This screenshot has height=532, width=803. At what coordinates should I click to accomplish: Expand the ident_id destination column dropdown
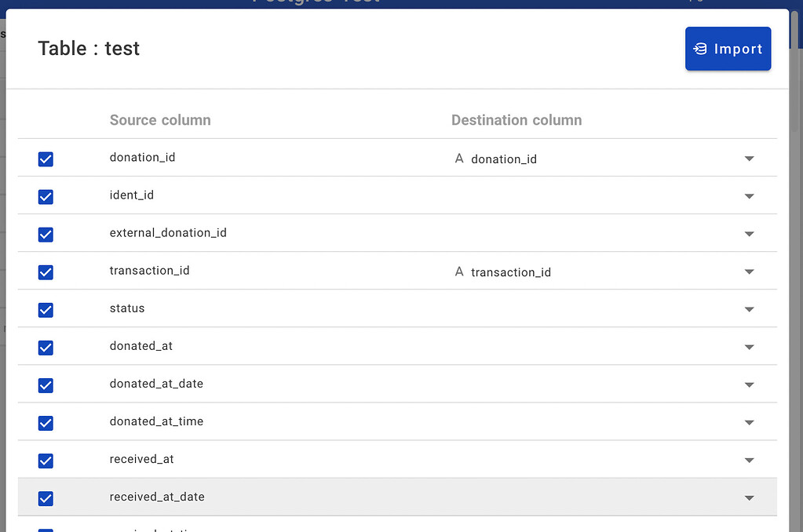pos(749,196)
